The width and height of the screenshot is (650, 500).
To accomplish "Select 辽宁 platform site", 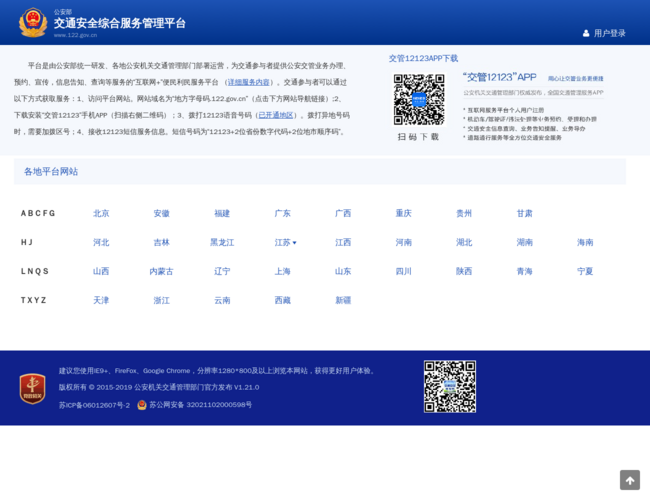I will coord(222,271).
